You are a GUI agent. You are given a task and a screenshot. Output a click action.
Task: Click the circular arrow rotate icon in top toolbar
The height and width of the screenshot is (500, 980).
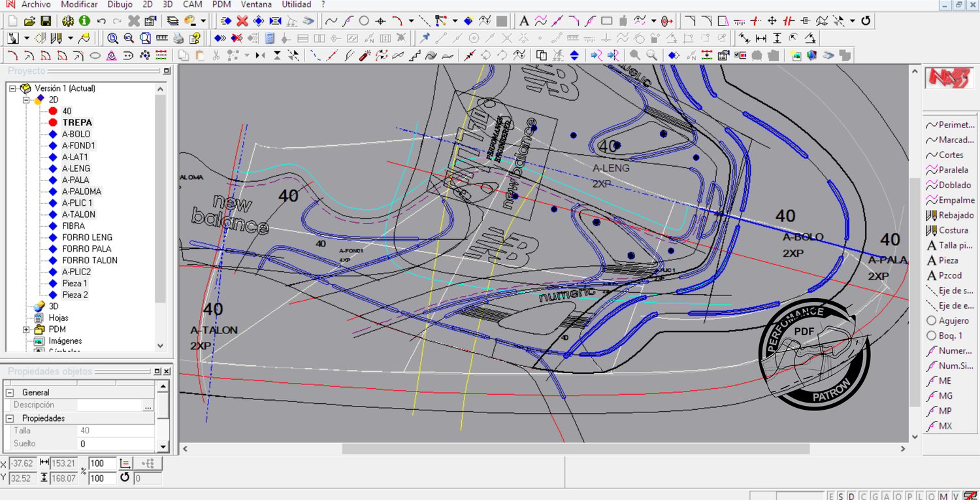tap(866, 21)
